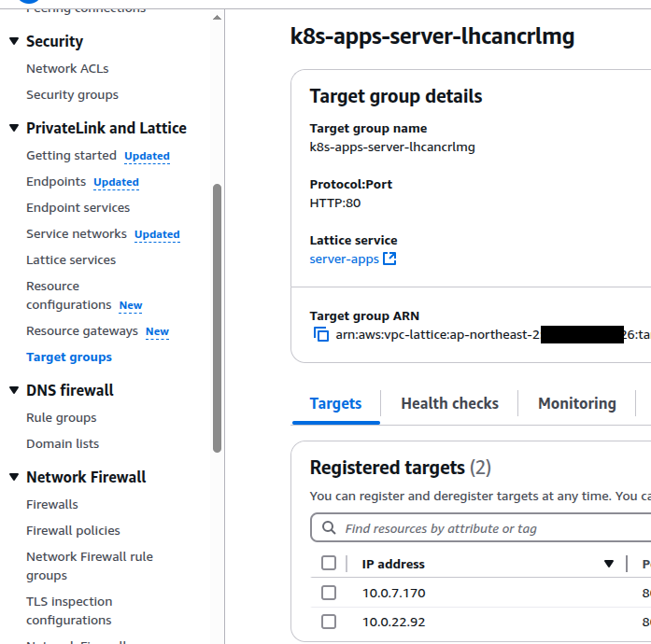Click the Updated badge next to Service networks

pos(157,234)
